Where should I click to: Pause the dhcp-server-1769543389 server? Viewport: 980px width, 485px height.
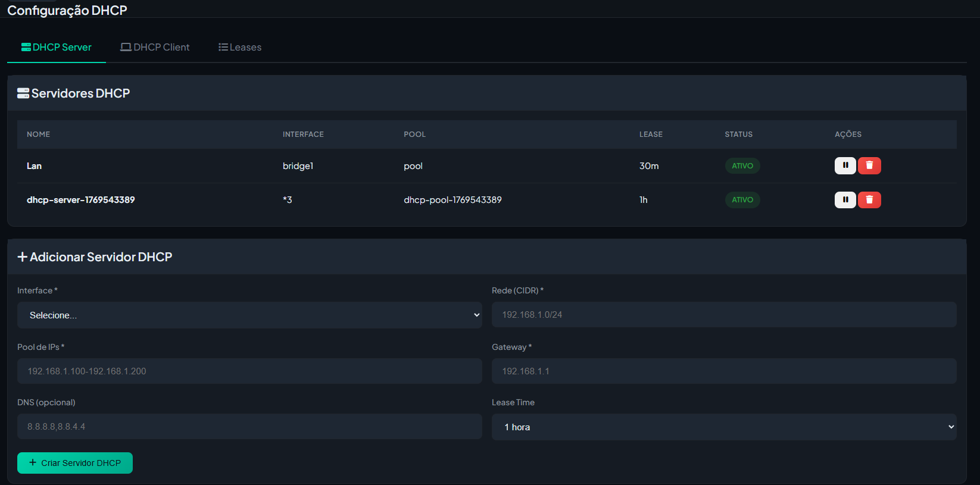(845, 200)
